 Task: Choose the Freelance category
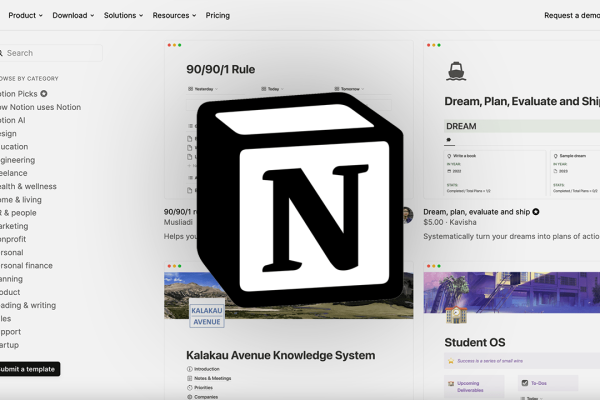coord(13,173)
